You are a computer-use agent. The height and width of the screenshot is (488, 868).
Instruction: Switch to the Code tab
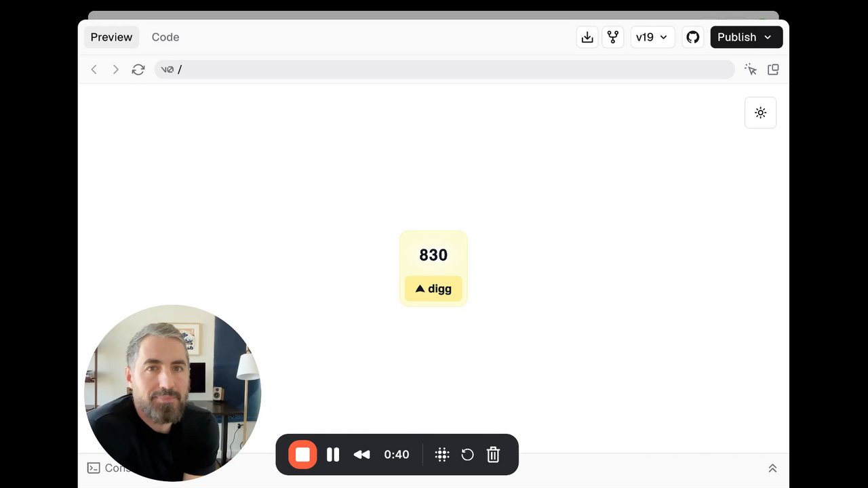165,37
